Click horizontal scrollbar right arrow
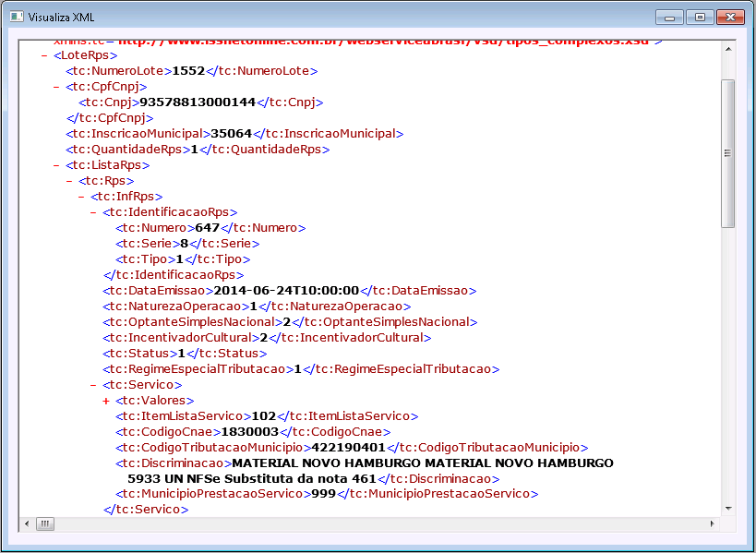 tap(712, 523)
